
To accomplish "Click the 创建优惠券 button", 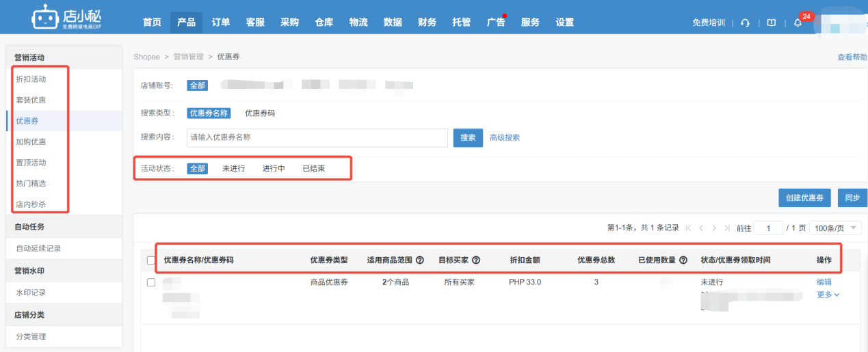I will [x=805, y=198].
